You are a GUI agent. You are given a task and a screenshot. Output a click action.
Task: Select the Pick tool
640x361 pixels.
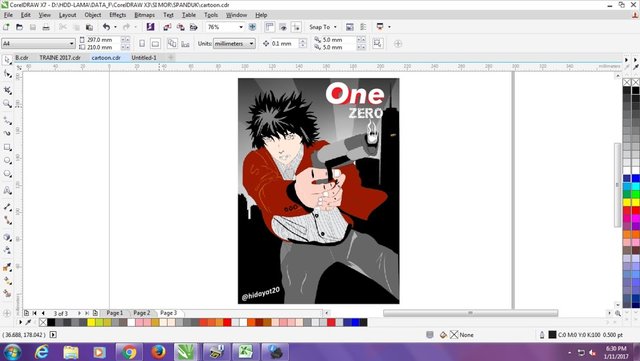pos(7,60)
